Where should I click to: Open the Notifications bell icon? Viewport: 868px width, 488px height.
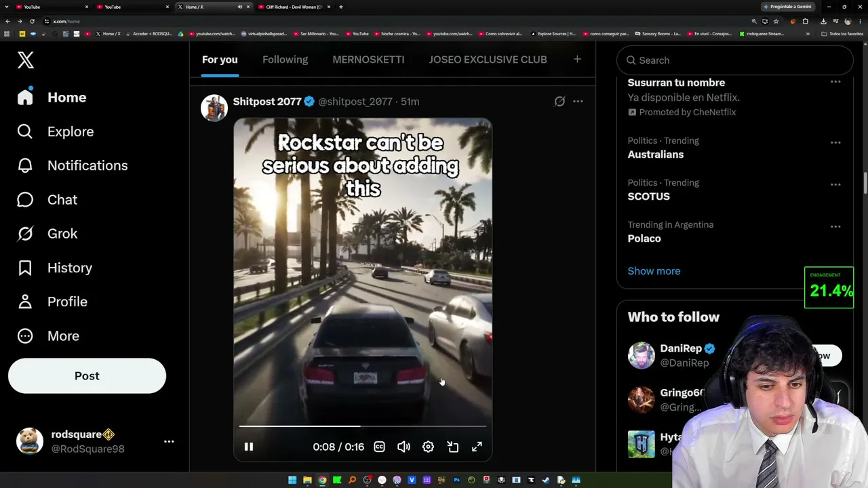pos(25,165)
